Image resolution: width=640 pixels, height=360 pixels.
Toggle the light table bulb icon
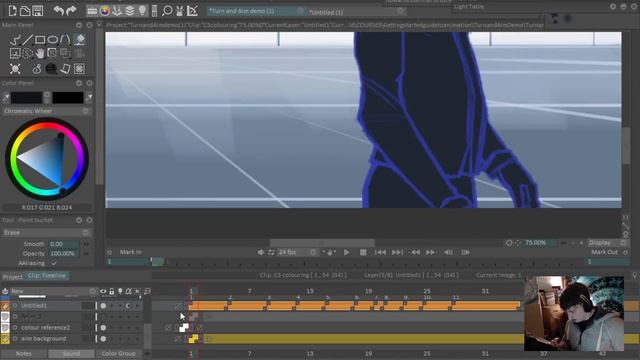[x=142, y=11]
